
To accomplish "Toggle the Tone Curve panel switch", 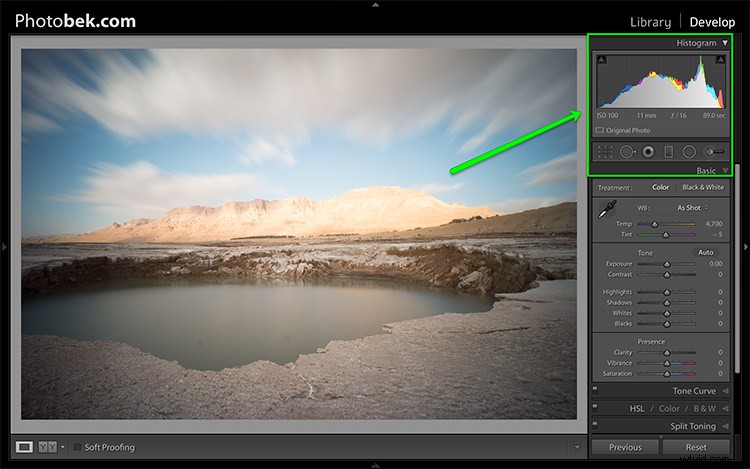I will pyautogui.click(x=595, y=389).
